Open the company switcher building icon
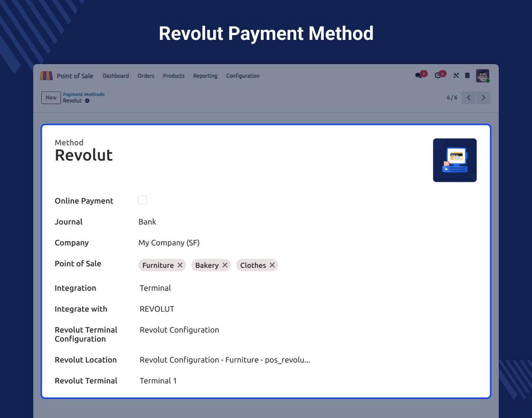This screenshot has width=532, height=418. [x=467, y=76]
